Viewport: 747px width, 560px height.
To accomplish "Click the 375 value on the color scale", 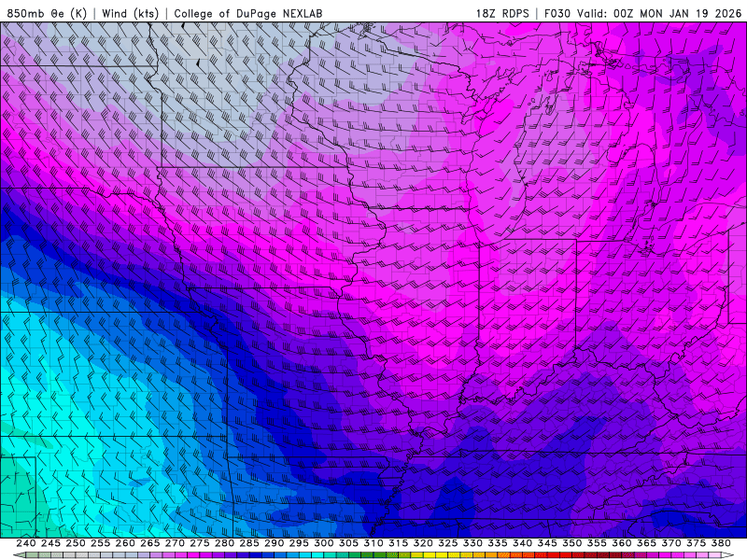I will click(x=696, y=543).
